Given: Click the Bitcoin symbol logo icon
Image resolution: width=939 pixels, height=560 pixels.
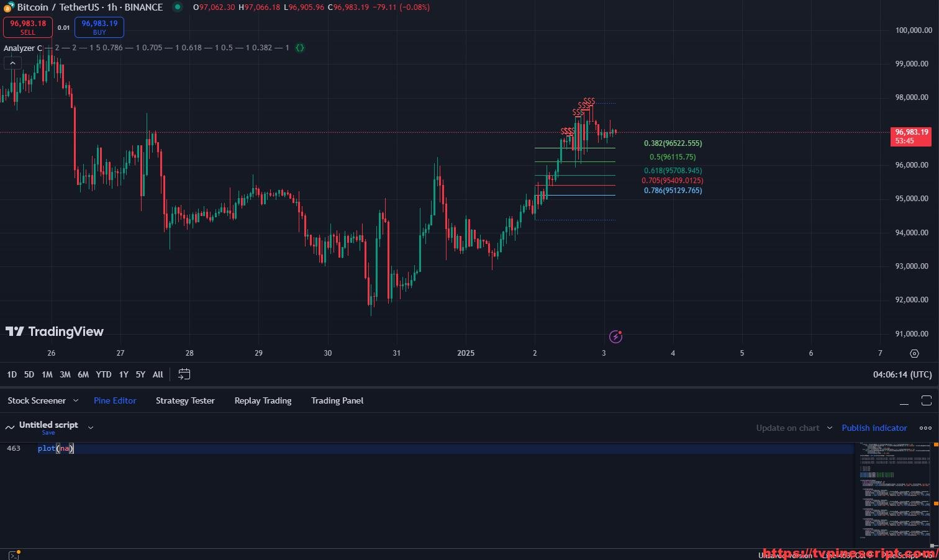Looking at the screenshot, I should click(9, 7).
